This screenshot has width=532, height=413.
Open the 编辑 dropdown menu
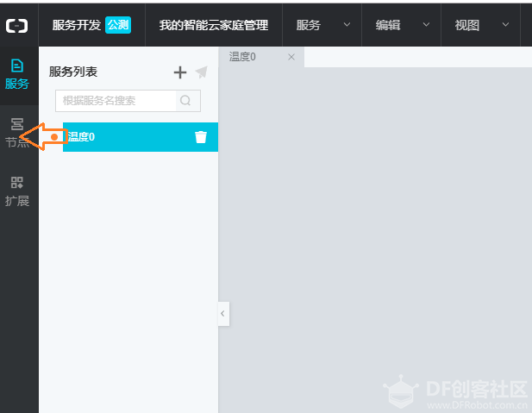point(402,25)
